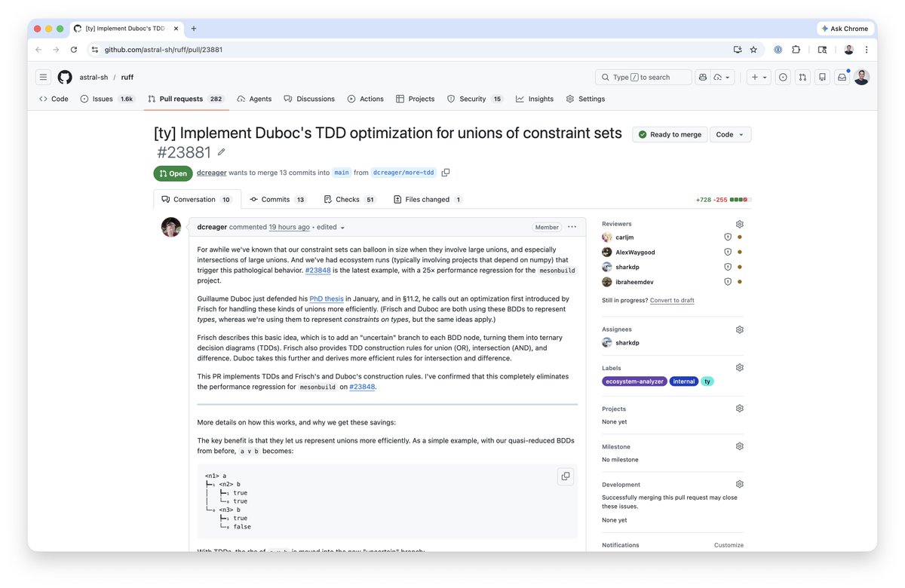Open pull requests icon in GitHub header

[x=802, y=77]
